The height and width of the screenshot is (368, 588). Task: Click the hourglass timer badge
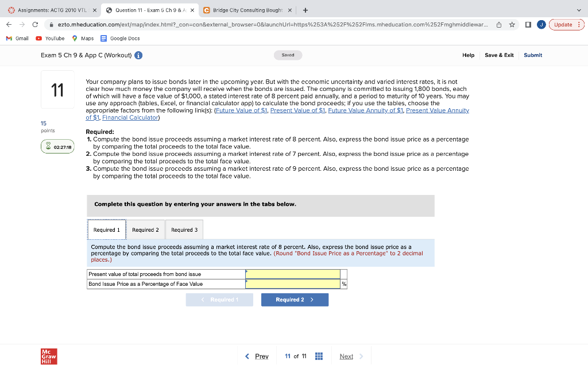point(57,147)
